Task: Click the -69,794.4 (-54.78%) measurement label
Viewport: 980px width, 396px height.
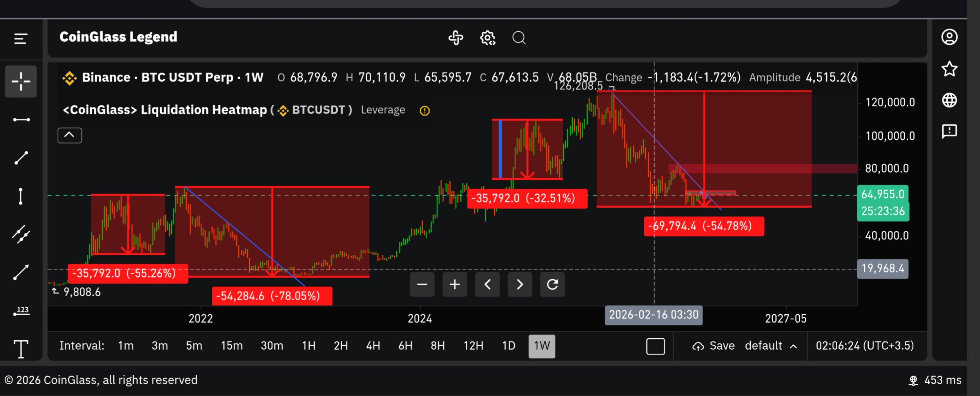Action: click(x=704, y=226)
